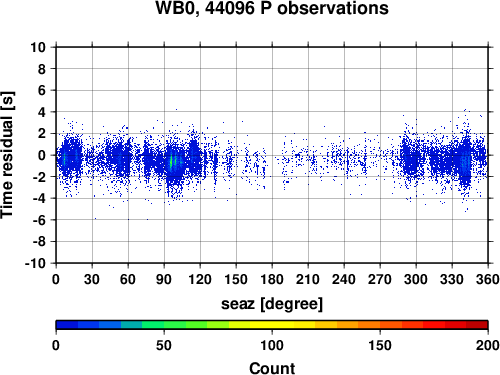Screen dimensions: 500x375
Task: Click the plot title 'WB0, 44096 P observations'
Action: point(272,8)
